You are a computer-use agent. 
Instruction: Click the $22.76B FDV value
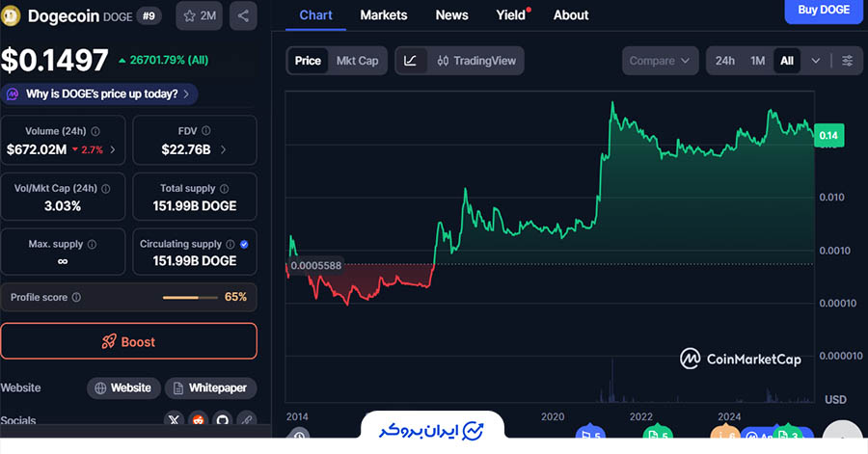click(x=186, y=149)
